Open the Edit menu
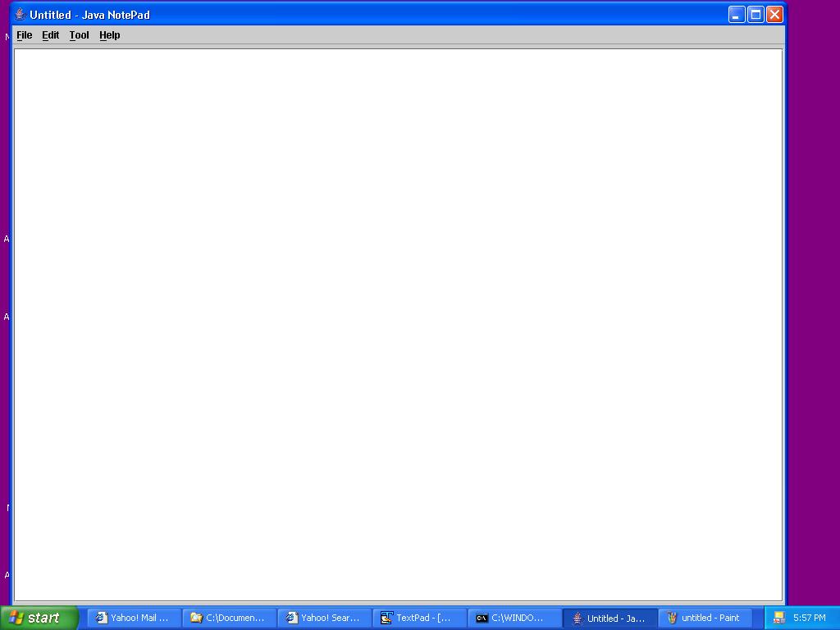Image resolution: width=840 pixels, height=630 pixels. [x=50, y=35]
